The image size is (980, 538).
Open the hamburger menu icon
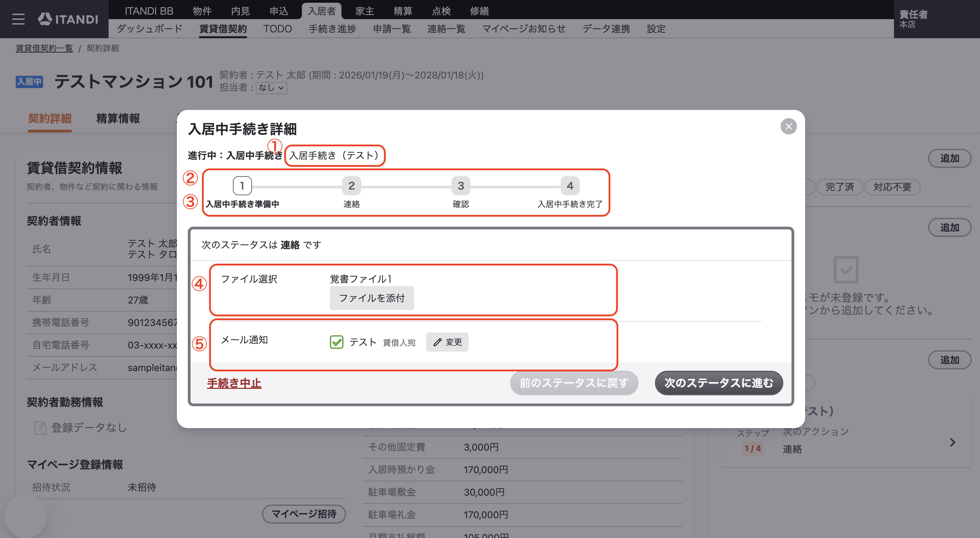(18, 19)
